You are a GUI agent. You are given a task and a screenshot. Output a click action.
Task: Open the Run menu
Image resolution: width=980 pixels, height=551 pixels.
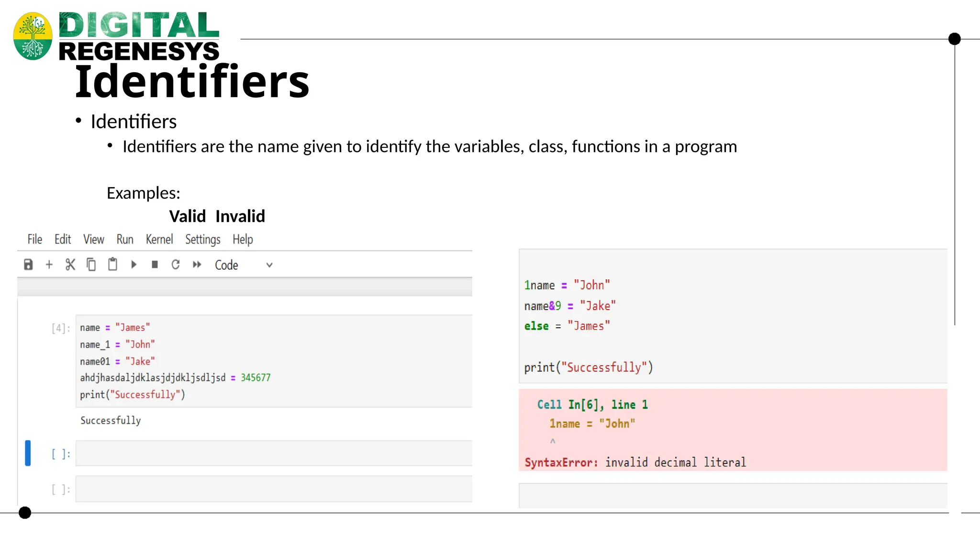pyautogui.click(x=125, y=239)
